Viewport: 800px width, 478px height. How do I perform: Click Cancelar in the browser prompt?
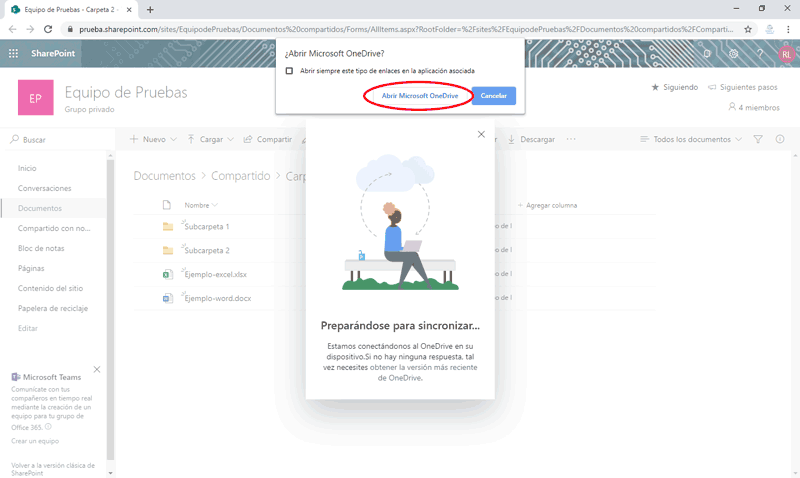493,95
